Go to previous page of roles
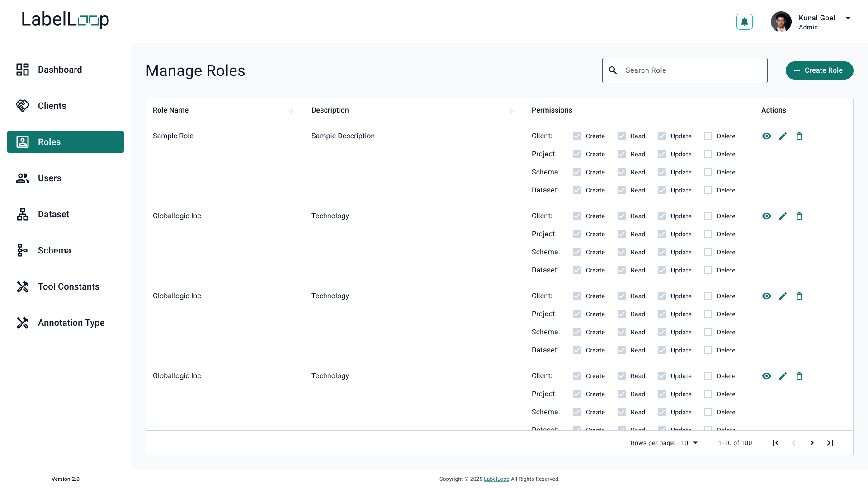Screen dimensions: 868x488 [x=794, y=443]
